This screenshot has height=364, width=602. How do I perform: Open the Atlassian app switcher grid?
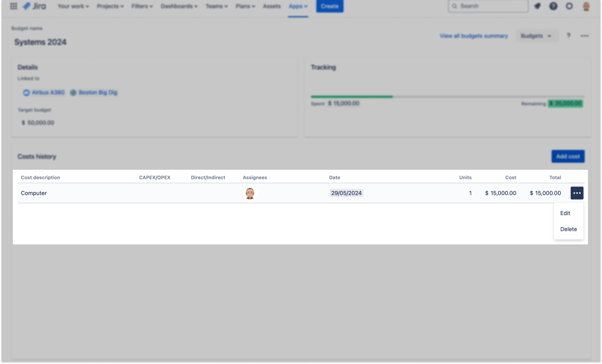13,6
